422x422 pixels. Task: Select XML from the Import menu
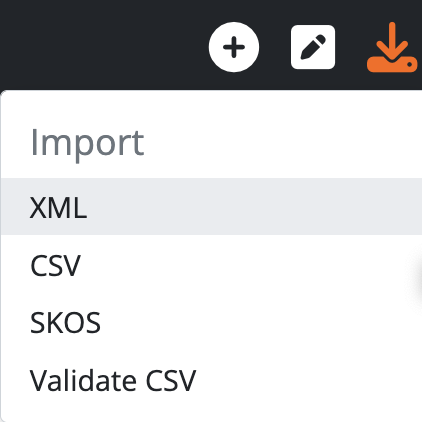pyautogui.click(x=212, y=207)
